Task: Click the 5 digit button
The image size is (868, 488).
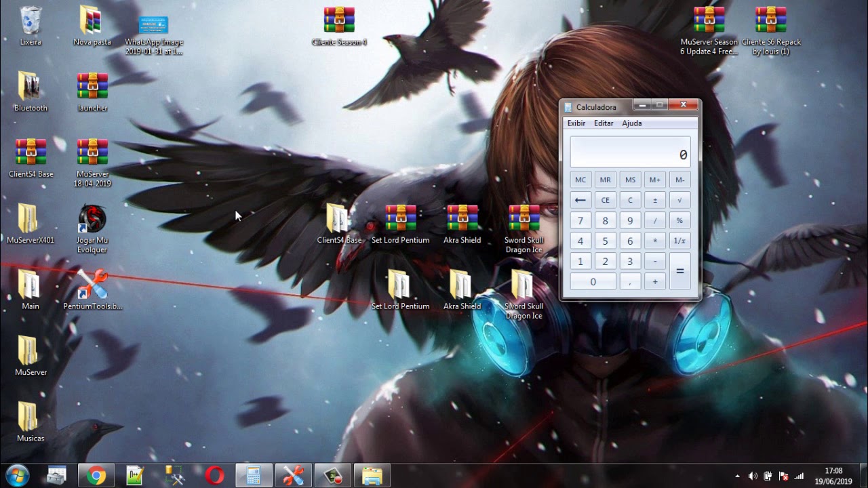Action: 606,241
